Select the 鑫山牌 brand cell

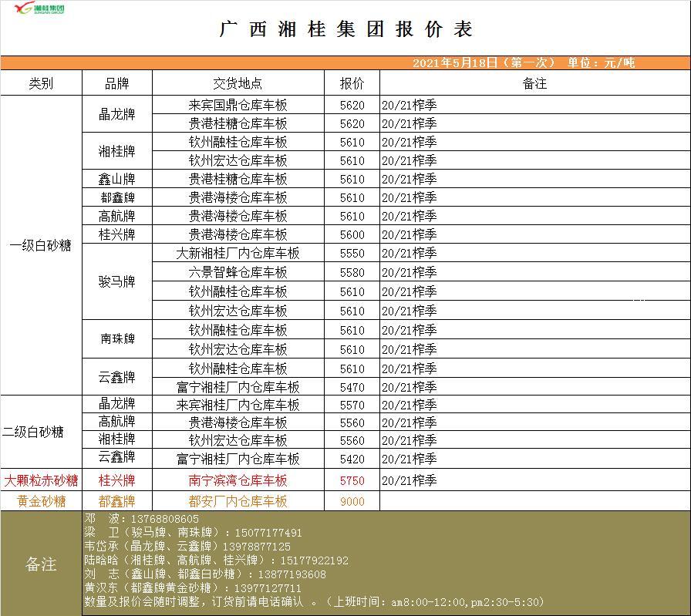pyautogui.click(x=116, y=179)
